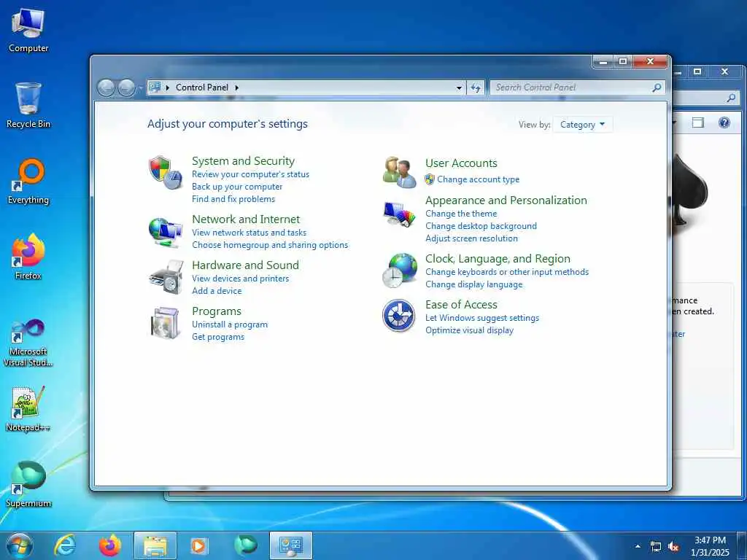Click Change keyboards or other input methods
747x560 pixels.
point(507,273)
